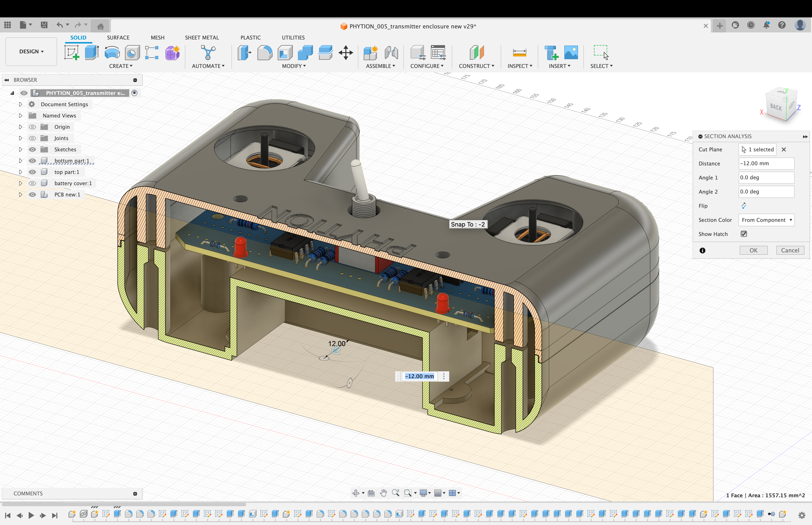Expand the Named Views tree item
Screen dimensions: 812x525
[21, 115]
